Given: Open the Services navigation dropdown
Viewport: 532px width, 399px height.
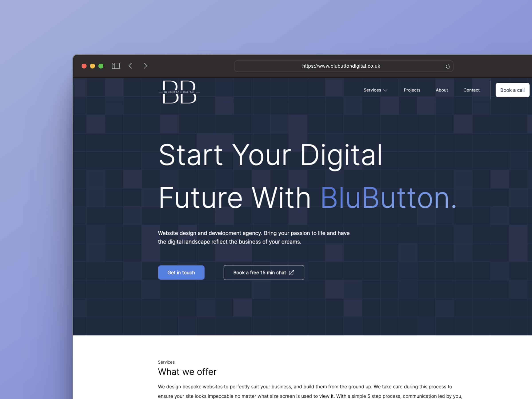Looking at the screenshot, I should pos(375,90).
